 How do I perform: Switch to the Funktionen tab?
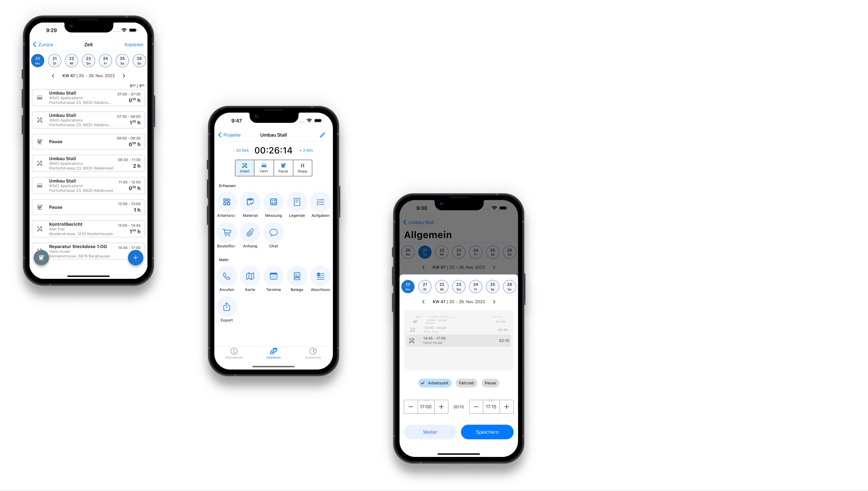coord(273,353)
